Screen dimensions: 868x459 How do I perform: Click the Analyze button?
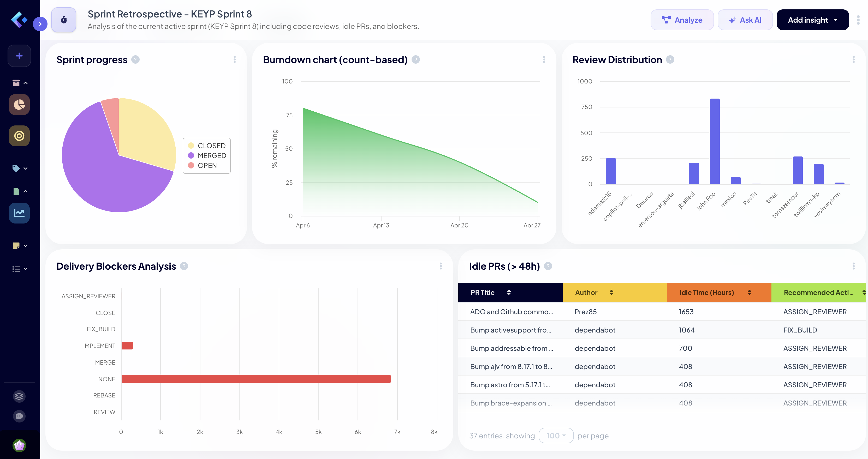pyautogui.click(x=682, y=20)
